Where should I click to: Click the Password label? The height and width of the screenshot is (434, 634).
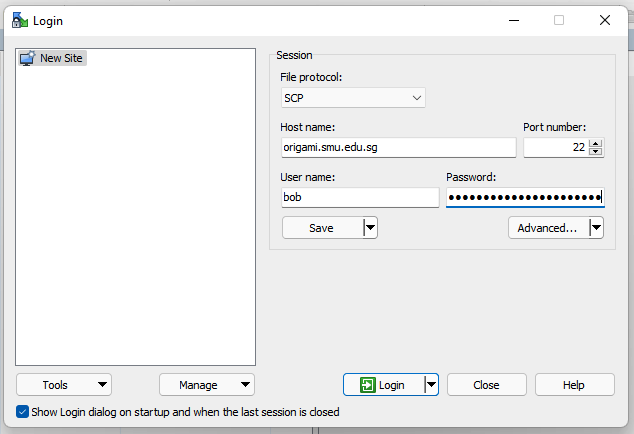point(471,177)
